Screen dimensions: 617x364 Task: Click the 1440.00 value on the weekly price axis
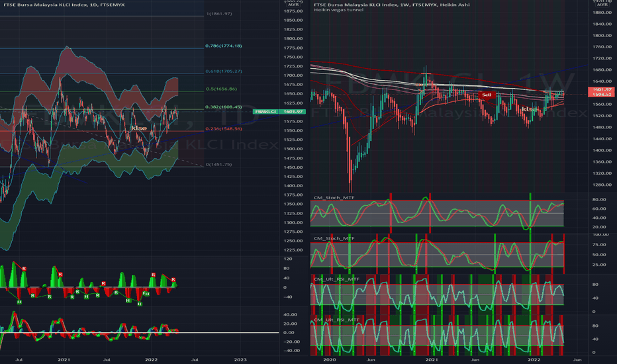click(602, 139)
